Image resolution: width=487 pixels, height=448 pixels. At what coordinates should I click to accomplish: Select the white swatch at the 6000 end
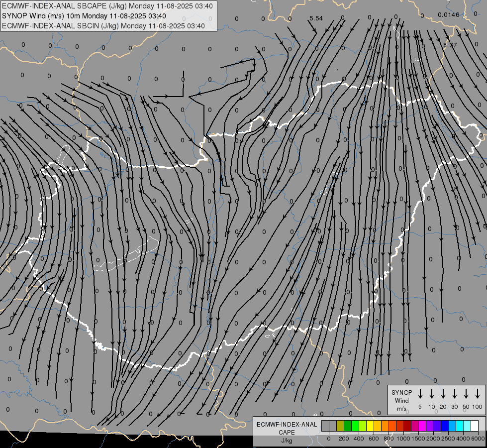point(475,426)
